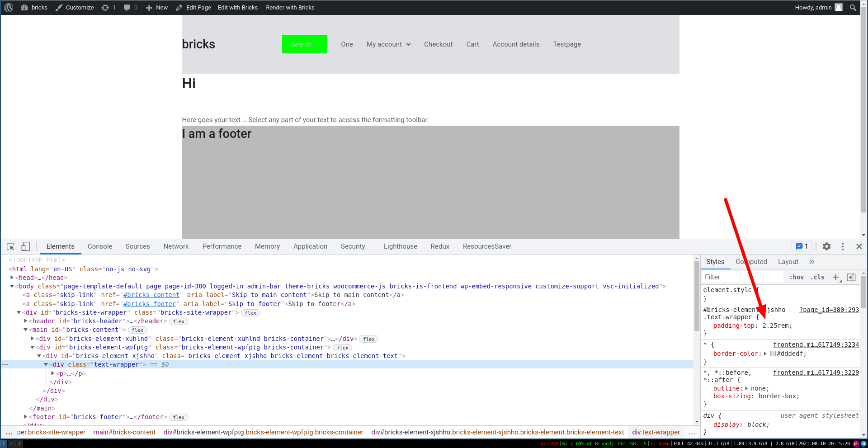Image resolution: width=868 pixels, height=448 pixels.
Task: Click the admin bar search magnifier
Action: pyautogui.click(x=853, y=7)
